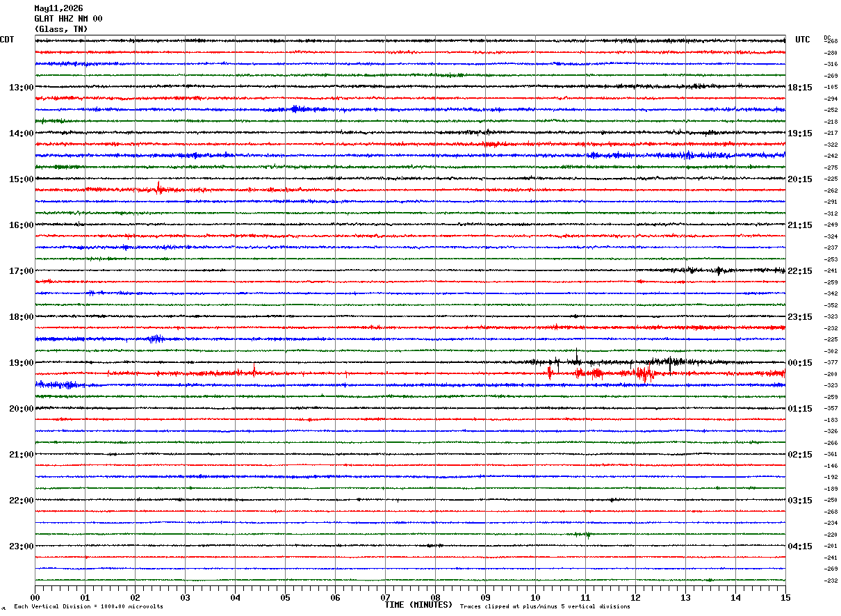Click the UTC column header
Image resolution: width=841 pixels, height=616 pixels.
pos(803,40)
